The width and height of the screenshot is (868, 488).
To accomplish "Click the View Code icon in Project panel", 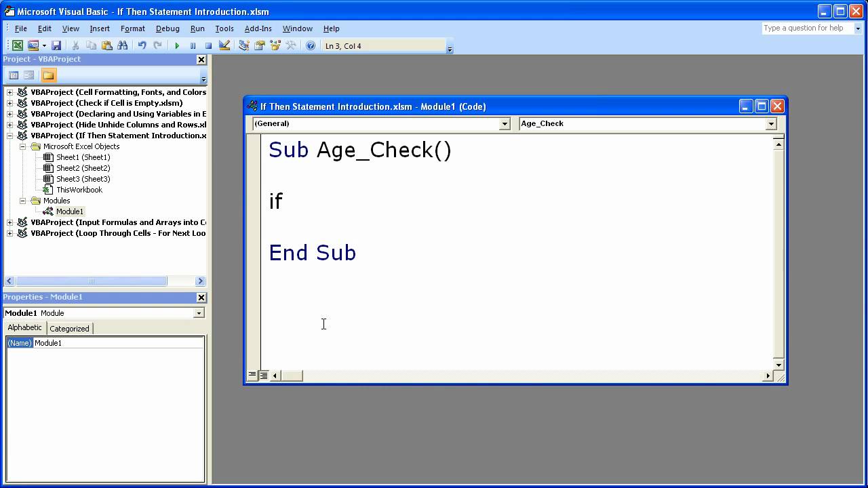I will click(x=14, y=75).
